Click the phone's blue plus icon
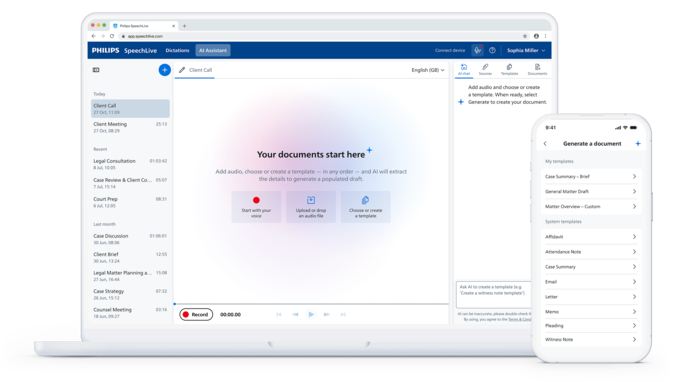Screen dimensions: 700x382 (x=638, y=144)
